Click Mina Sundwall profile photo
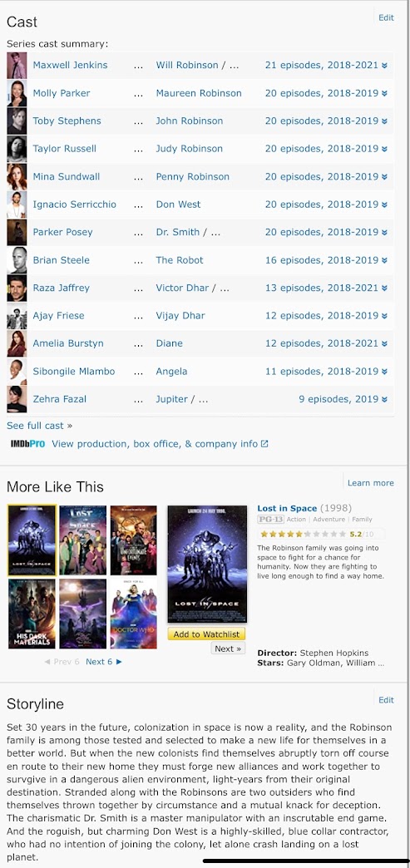 [x=17, y=176]
